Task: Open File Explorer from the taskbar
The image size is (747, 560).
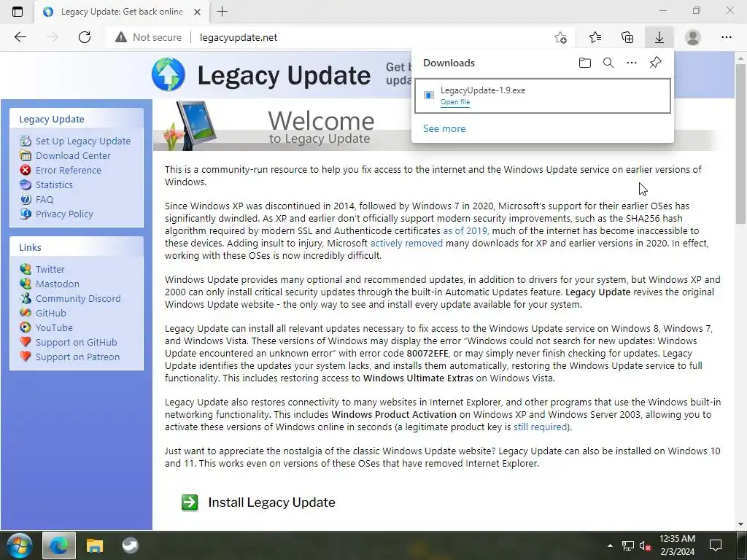Action: [95, 545]
